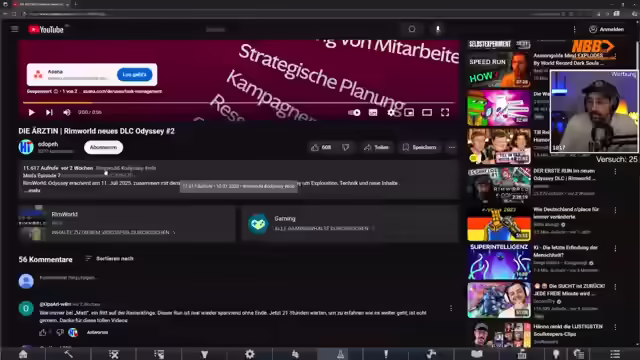Expand the description with '...mehr'
Viewport: 640px width, 360px height.
(32, 190)
